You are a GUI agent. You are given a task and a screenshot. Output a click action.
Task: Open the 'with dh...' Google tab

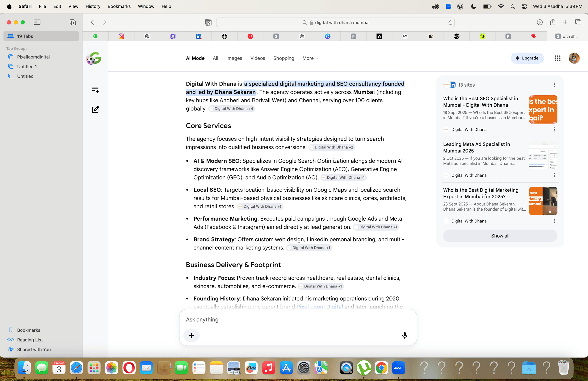pos(567,36)
